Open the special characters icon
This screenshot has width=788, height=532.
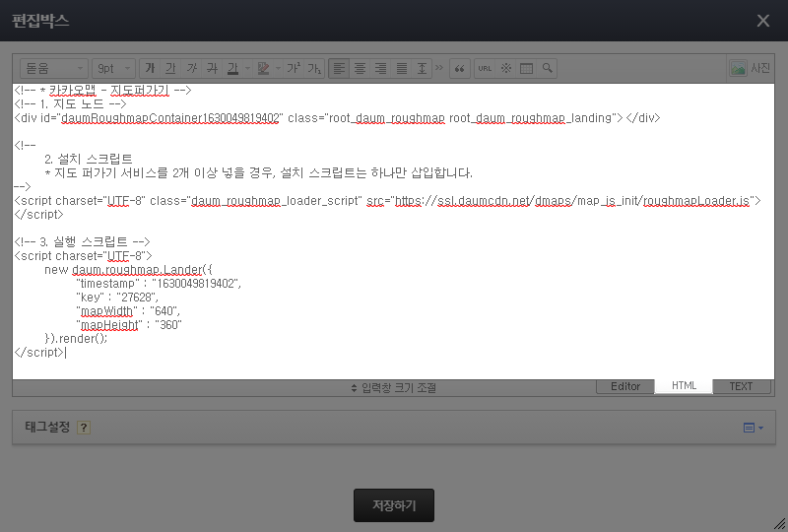[x=506, y=69]
